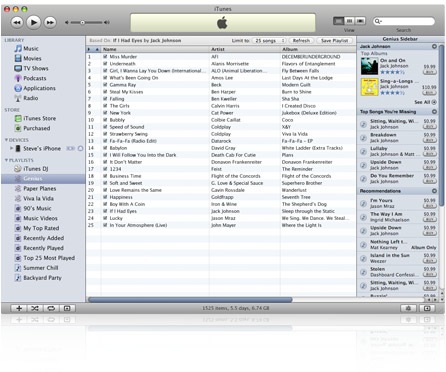This screenshot has height=372, width=446.
Task: Uncheck Underneath song checkbox
Action: tap(105, 64)
